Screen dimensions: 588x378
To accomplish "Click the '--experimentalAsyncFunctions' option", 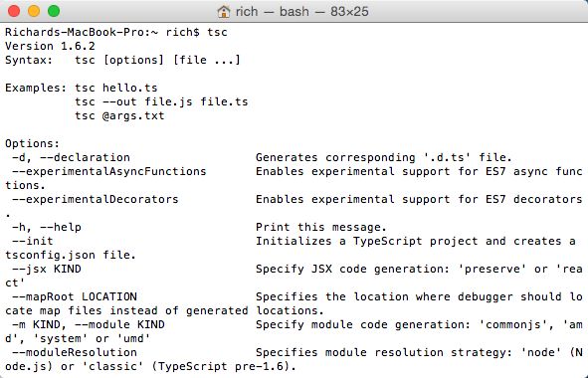I will click(109, 171).
